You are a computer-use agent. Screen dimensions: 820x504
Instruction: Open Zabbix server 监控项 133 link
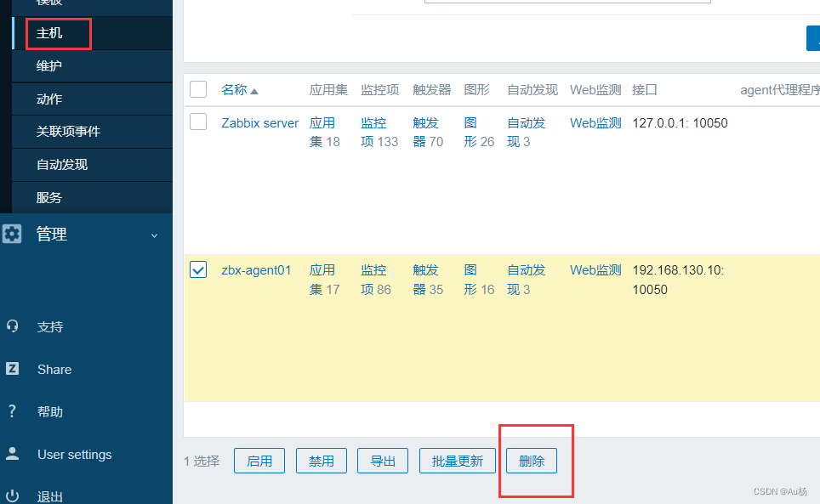379,132
